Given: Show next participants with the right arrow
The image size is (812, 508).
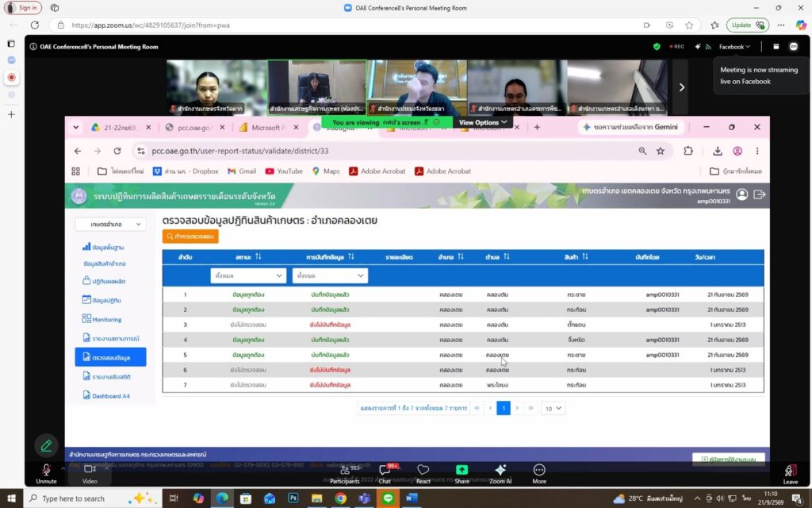Looking at the screenshot, I should tap(681, 87).
